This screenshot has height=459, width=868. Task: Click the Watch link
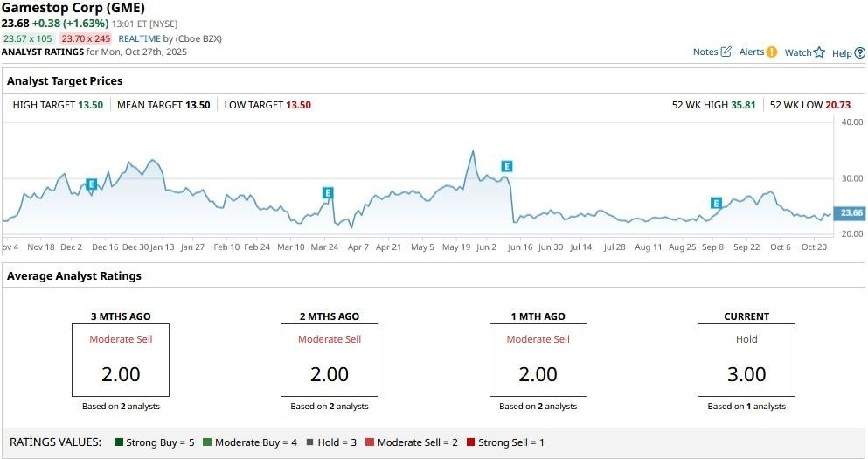pyautogui.click(x=798, y=52)
